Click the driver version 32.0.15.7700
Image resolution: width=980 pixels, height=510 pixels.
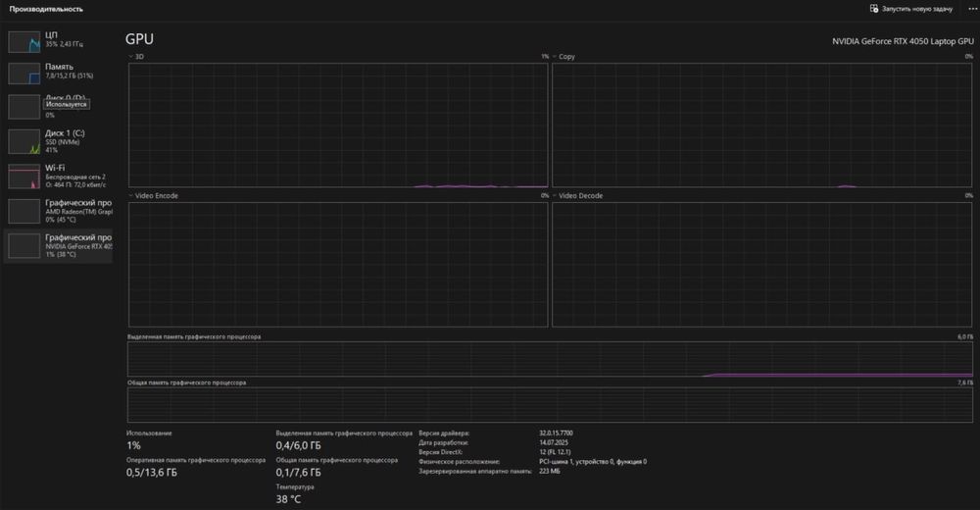[556, 433]
